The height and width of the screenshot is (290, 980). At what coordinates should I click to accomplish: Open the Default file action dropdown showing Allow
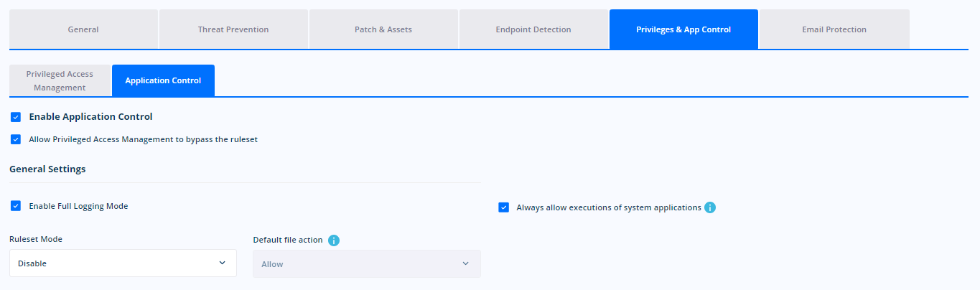click(x=367, y=263)
